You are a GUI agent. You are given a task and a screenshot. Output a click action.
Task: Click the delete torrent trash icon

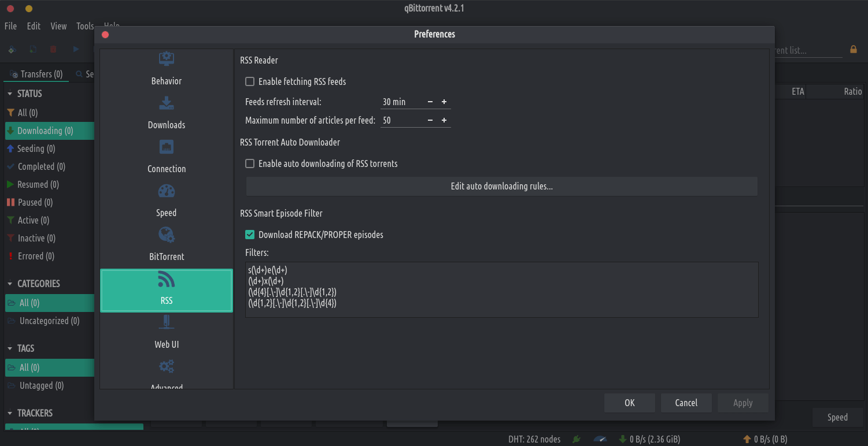tap(53, 50)
